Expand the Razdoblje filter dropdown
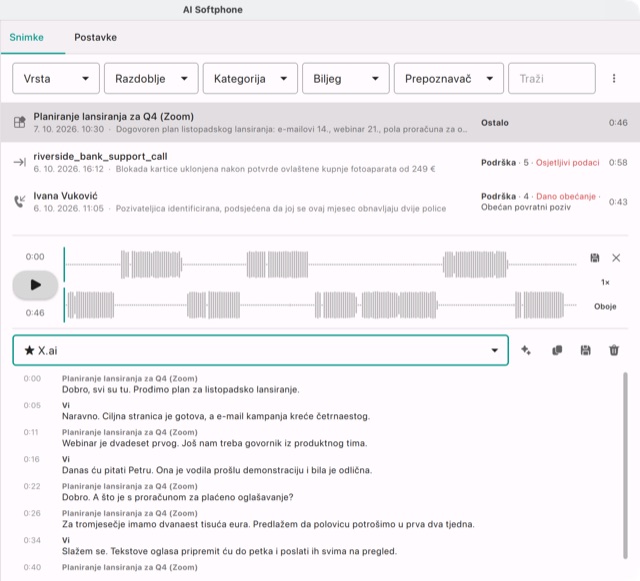The width and height of the screenshot is (640, 581). (151, 78)
